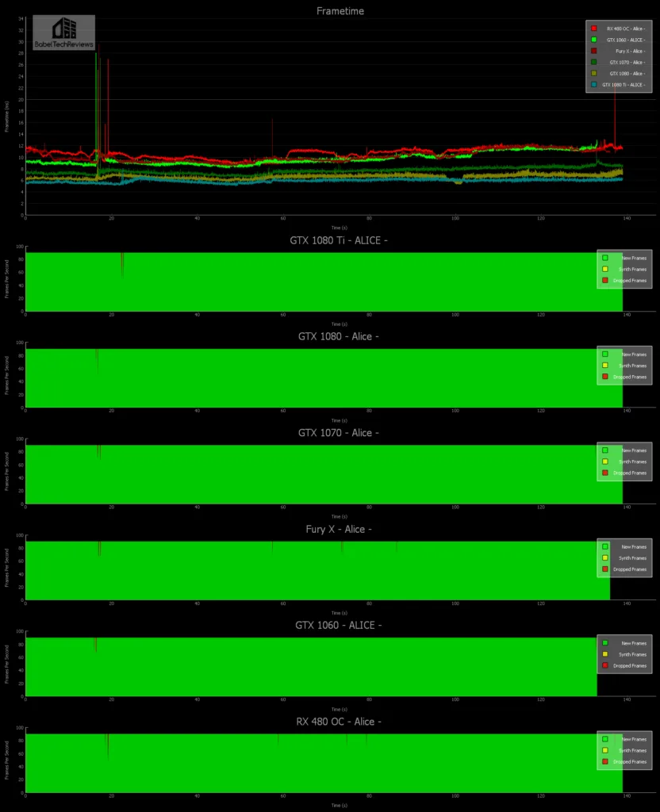Image resolution: width=660 pixels, height=812 pixels.
Task: Toggle New Frames swatch in GTX 1060 chart
Action: point(605,643)
